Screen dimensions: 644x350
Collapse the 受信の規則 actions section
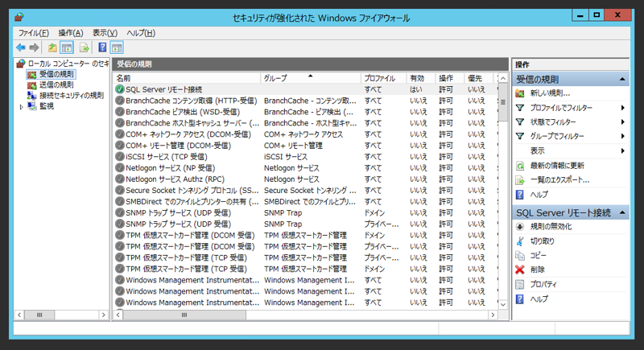pyautogui.click(x=622, y=79)
